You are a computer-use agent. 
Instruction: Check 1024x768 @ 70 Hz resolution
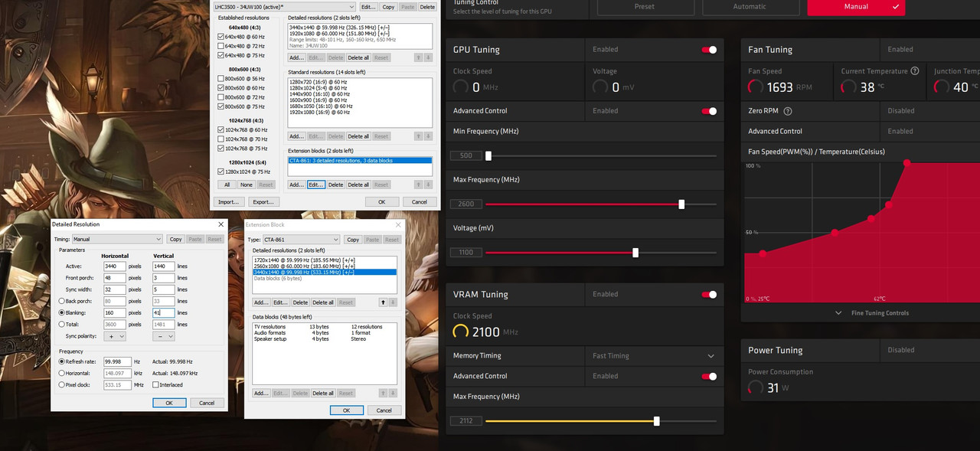click(x=221, y=139)
